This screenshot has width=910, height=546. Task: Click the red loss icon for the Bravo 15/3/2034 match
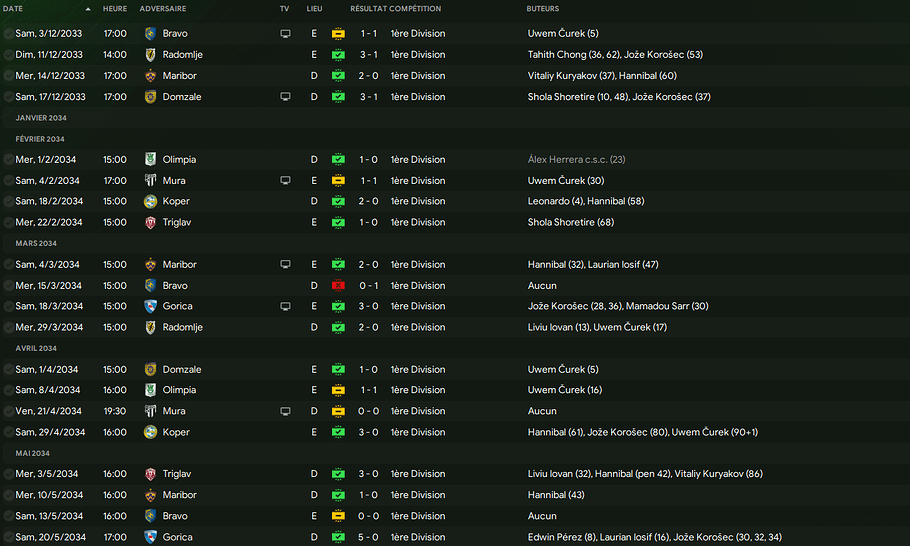338,286
